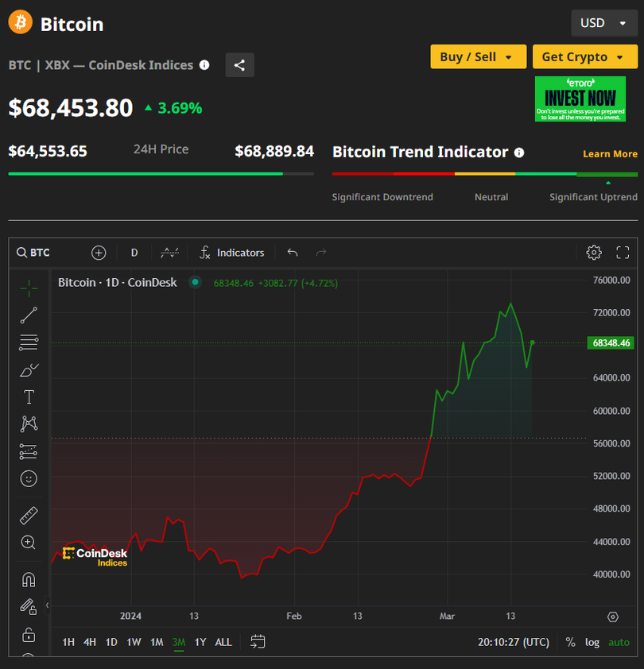
Task: Click the share icon next to CoinDesk Indices
Action: pos(239,65)
